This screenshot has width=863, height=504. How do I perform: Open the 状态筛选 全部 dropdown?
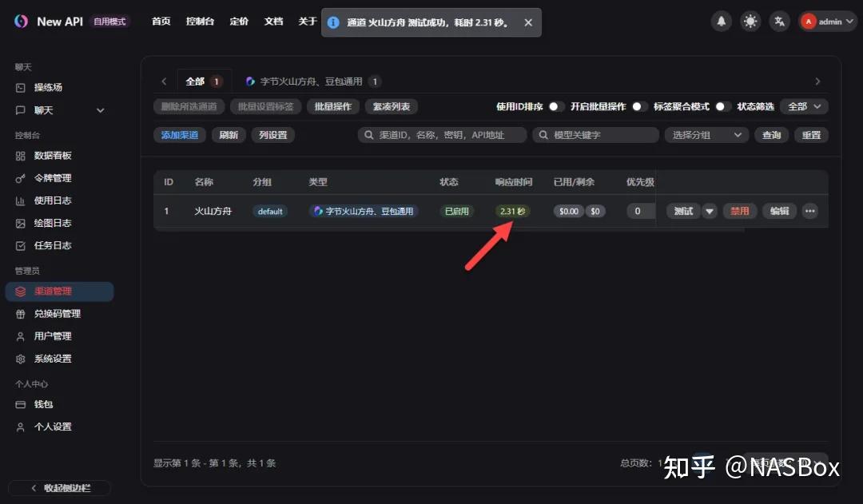804,107
